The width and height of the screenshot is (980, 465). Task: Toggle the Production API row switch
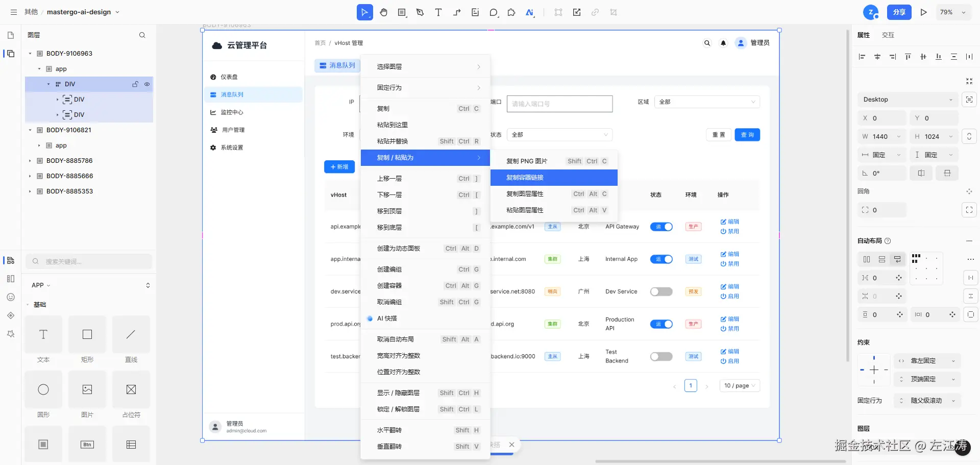click(x=661, y=324)
